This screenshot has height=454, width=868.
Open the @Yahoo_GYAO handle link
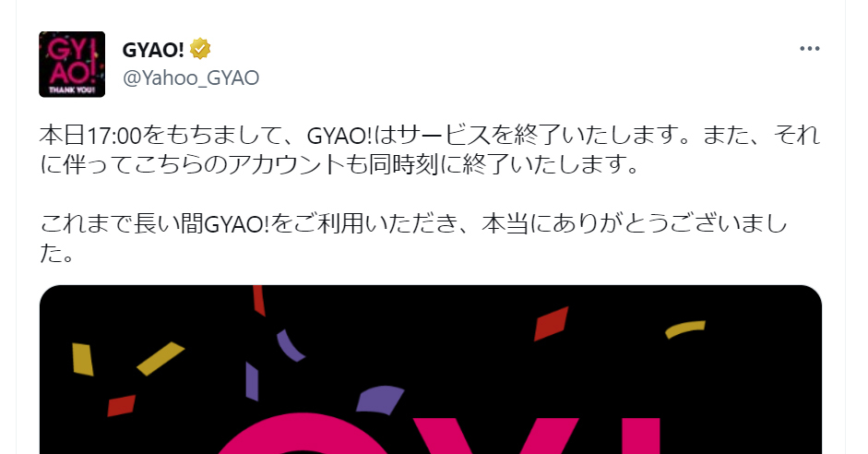tap(191, 78)
